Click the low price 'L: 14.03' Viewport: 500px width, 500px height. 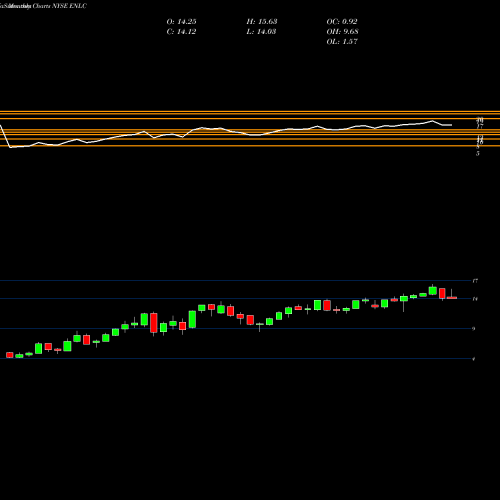pyautogui.click(x=261, y=32)
